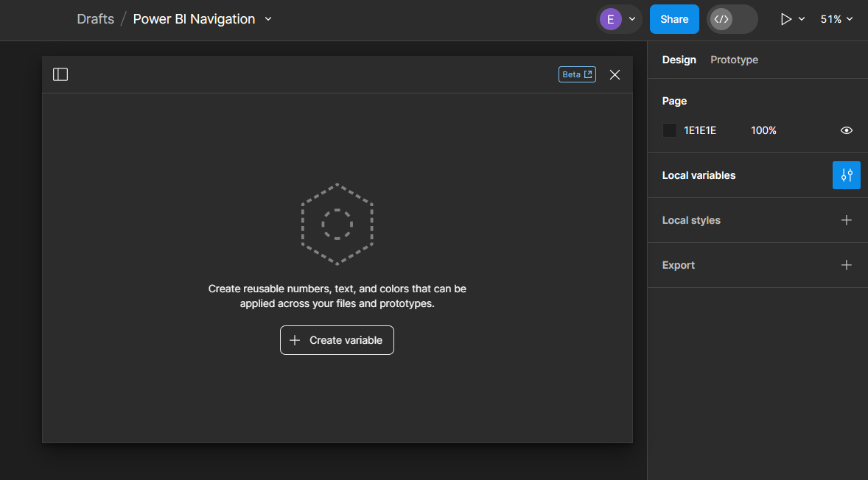Screen dimensions: 868x480
Task: Close the Local variables modal
Action: (x=615, y=74)
